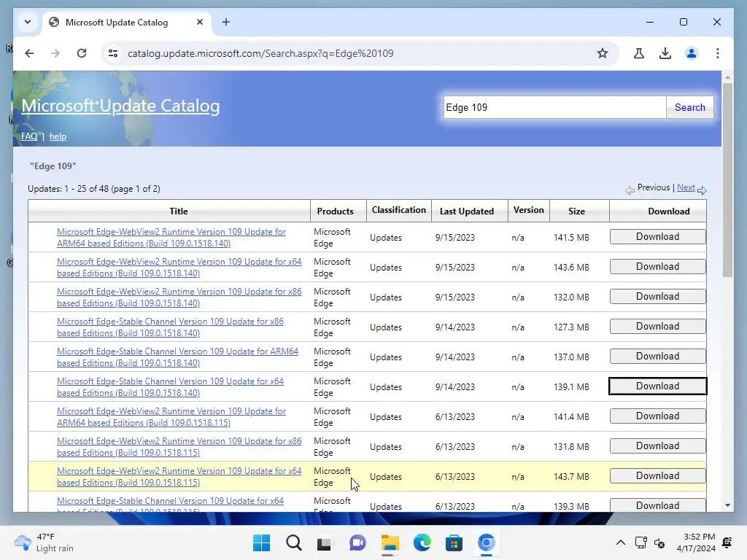The image size is (747, 560).
Task: Download the 137.0 MB Stable ARM64 update
Action: tap(657, 356)
